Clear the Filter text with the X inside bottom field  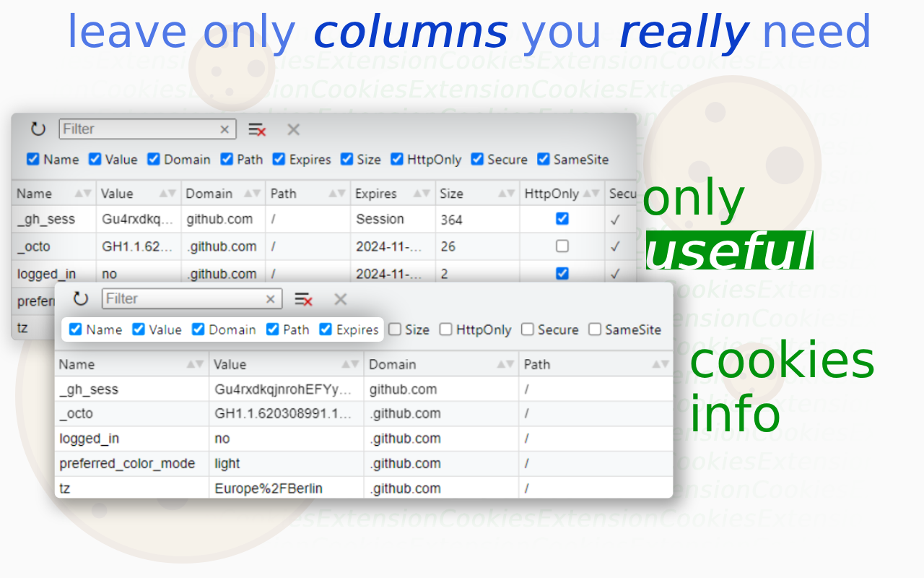click(x=270, y=298)
